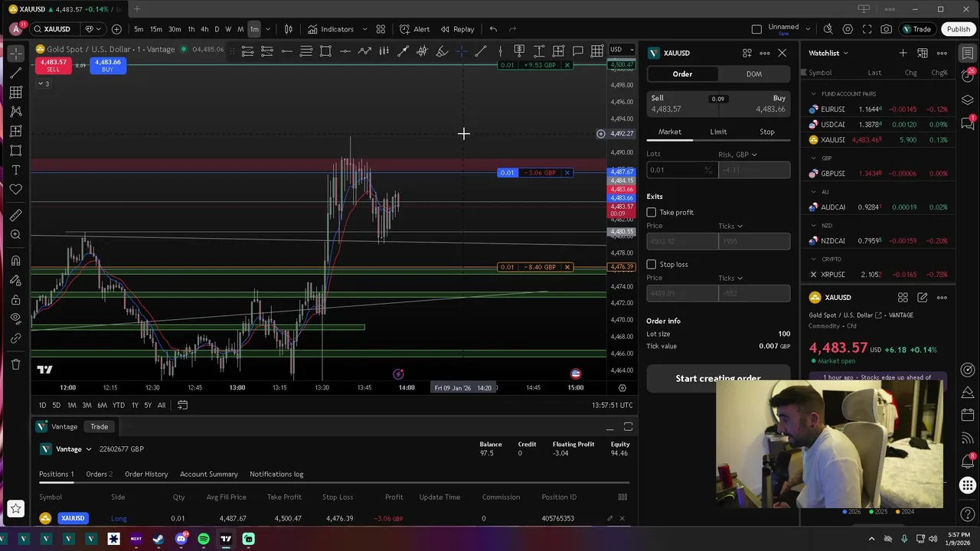Image resolution: width=980 pixels, height=551 pixels.
Task: Select the YTD date range
Action: click(x=118, y=405)
